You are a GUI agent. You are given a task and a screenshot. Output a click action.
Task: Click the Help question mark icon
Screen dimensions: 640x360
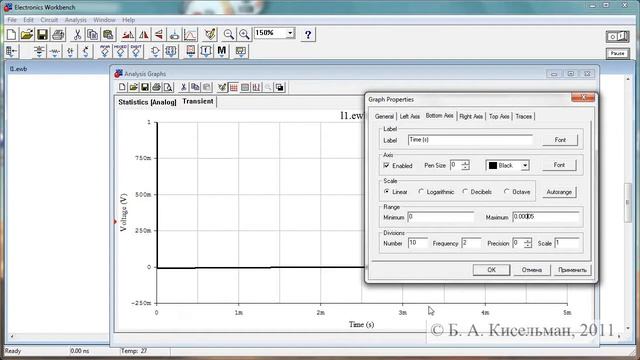308,35
